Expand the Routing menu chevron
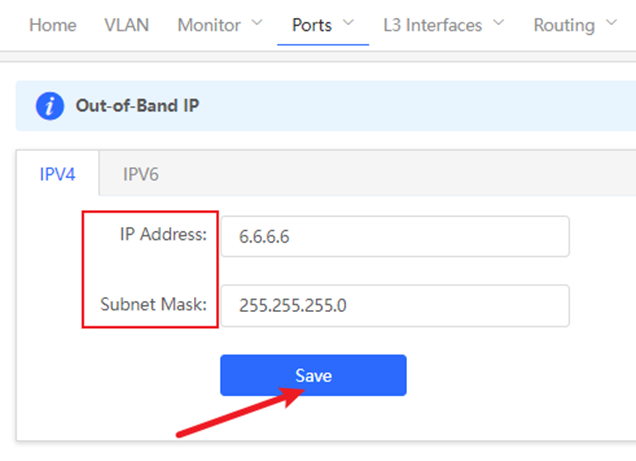Viewport: 636px width, 461px height. (611, 24)
